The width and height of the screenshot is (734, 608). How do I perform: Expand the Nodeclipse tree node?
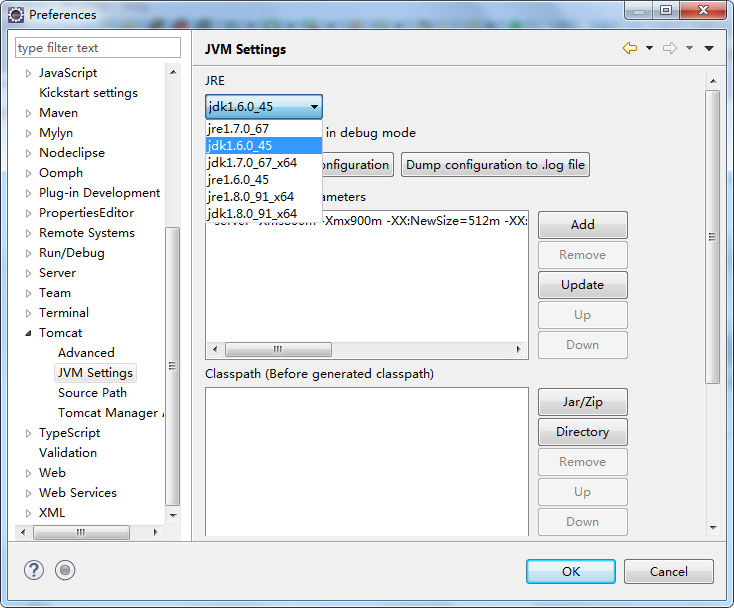pyautogui.click(x=29, y=153)
